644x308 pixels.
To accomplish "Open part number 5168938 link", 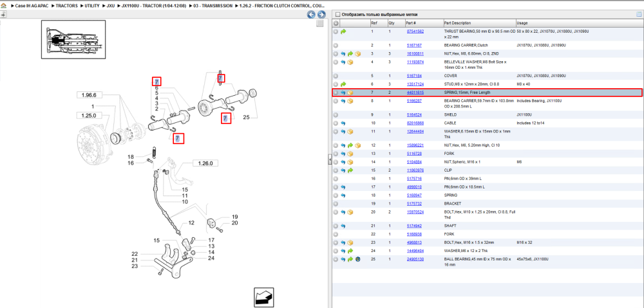I will point(414,234).
